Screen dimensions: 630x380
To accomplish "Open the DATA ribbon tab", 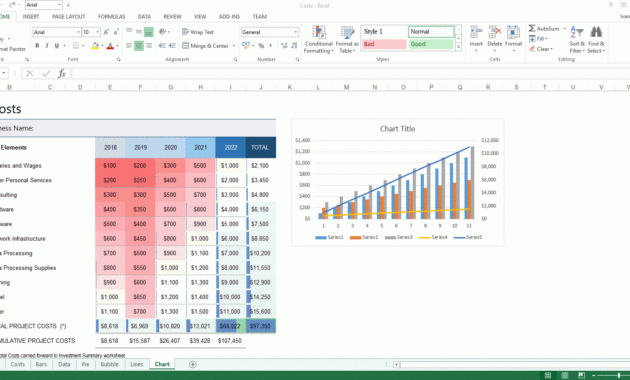I will 144,16.
